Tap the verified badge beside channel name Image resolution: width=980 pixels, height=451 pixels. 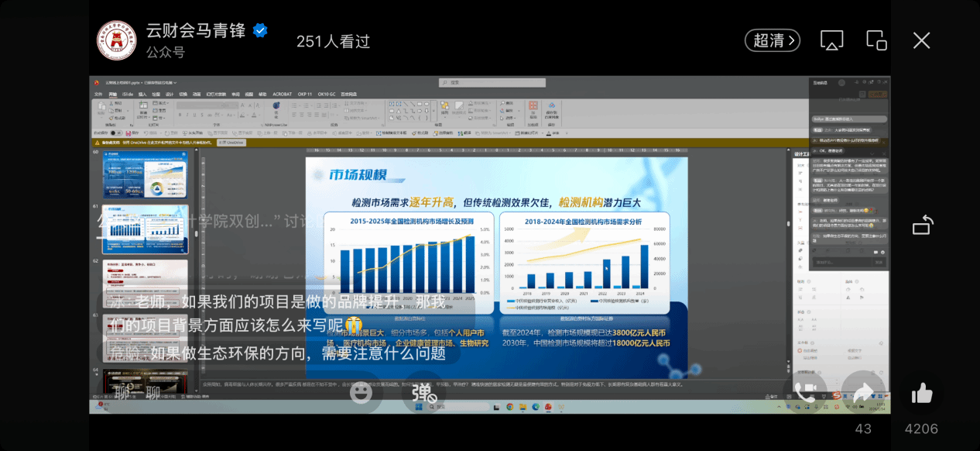pos(261,31)
